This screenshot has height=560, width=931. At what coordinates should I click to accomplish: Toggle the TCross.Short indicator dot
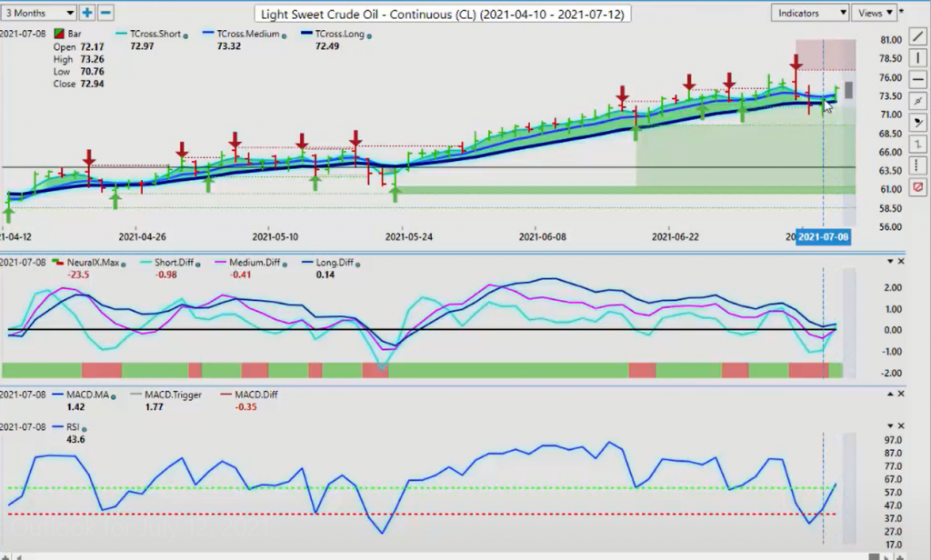(x=185, y=36)
